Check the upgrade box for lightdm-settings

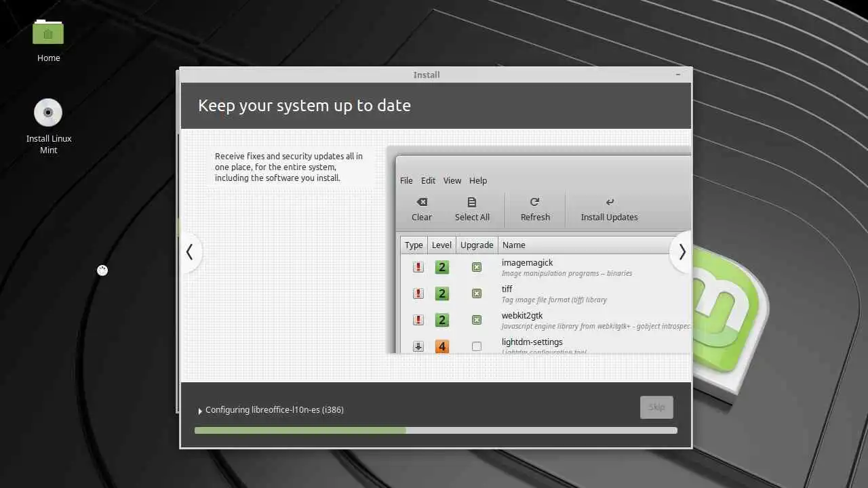point(477,346)
